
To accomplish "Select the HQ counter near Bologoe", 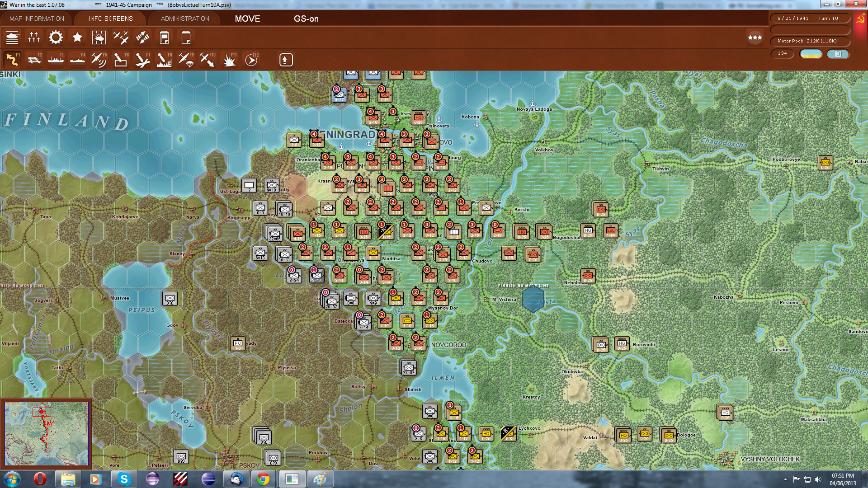I will click(623, 435).
